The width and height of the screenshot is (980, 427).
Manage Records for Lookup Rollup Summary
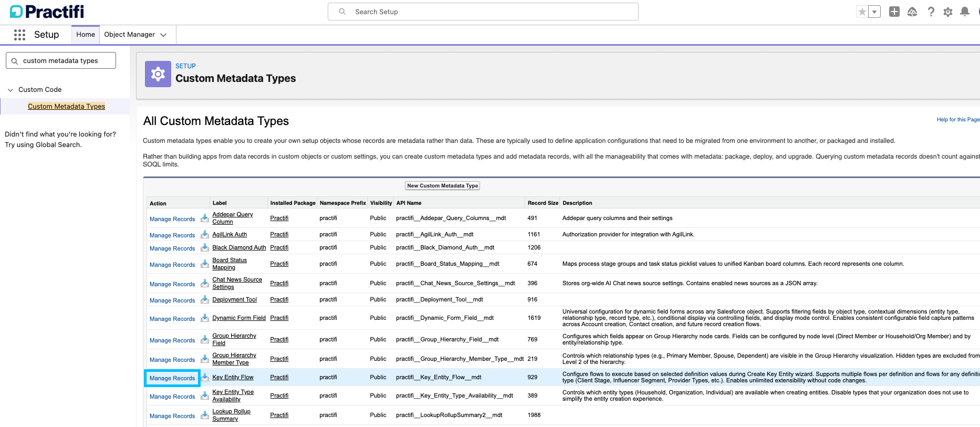coord(172,416)
